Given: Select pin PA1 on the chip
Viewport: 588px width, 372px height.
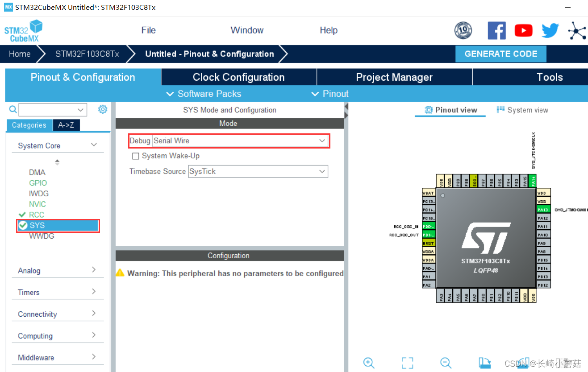Looking at the screenshot, I should [429, 277].
